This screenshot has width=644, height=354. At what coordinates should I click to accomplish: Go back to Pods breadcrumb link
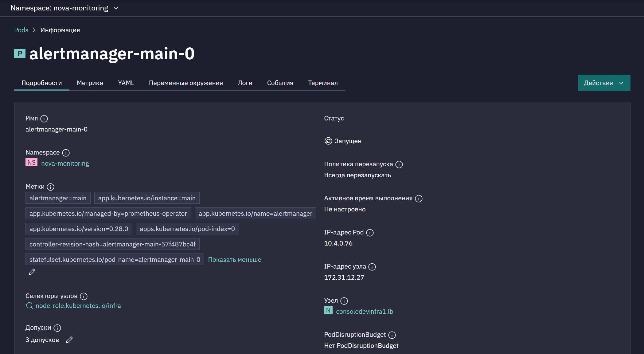pyautogui.click(x=21, y=30)
